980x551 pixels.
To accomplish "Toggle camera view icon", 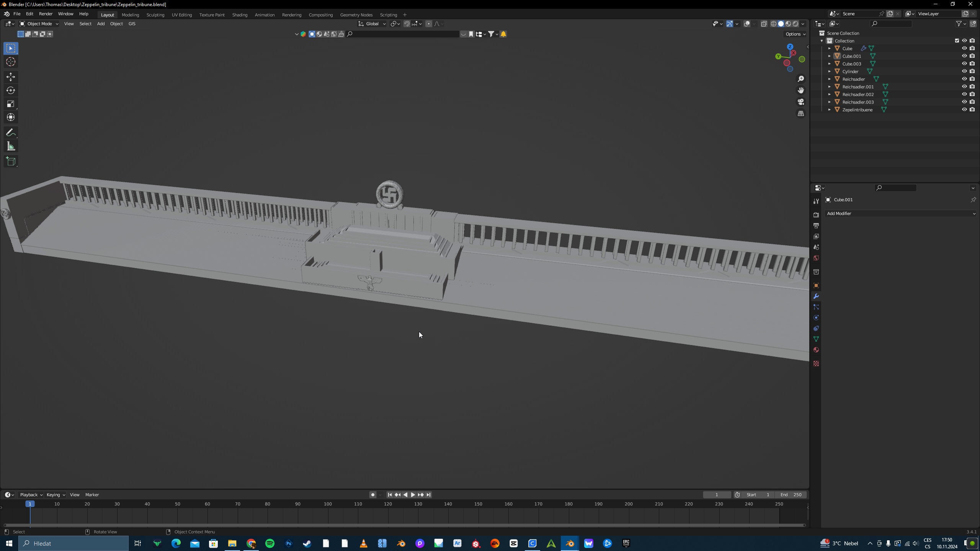I will (801, 102).
